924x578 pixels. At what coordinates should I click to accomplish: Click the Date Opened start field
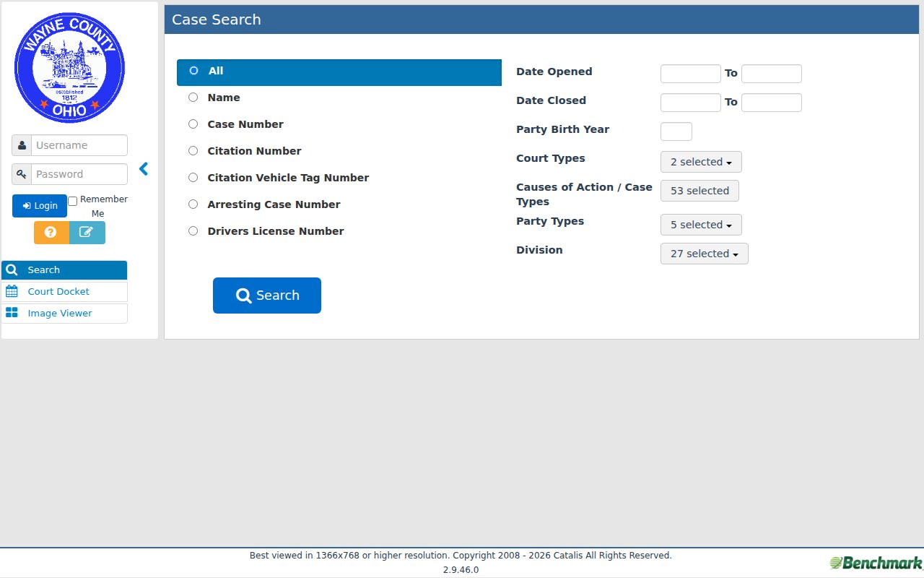[691, 74]
